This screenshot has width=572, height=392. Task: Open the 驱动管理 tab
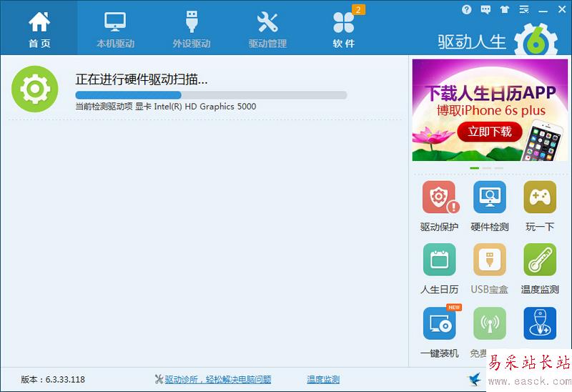267,29
